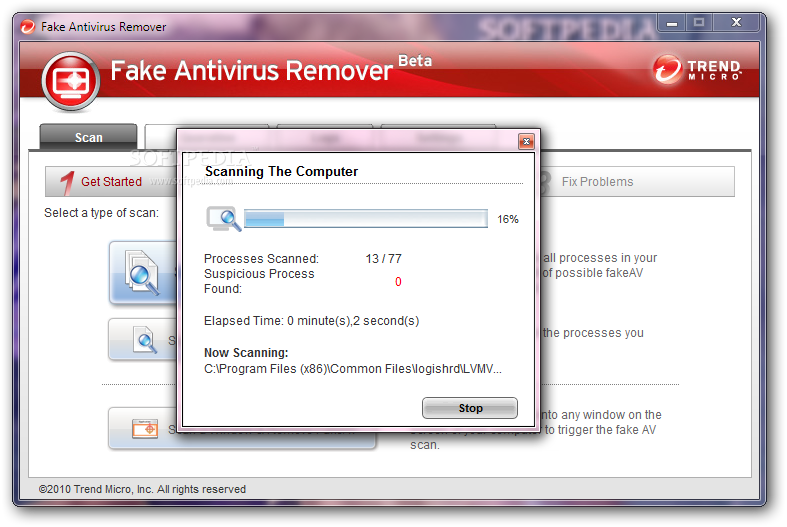787x527 pixels.
Task: Minimize the Fake Antivirus Remover window
Action: (x=672, y=23)
